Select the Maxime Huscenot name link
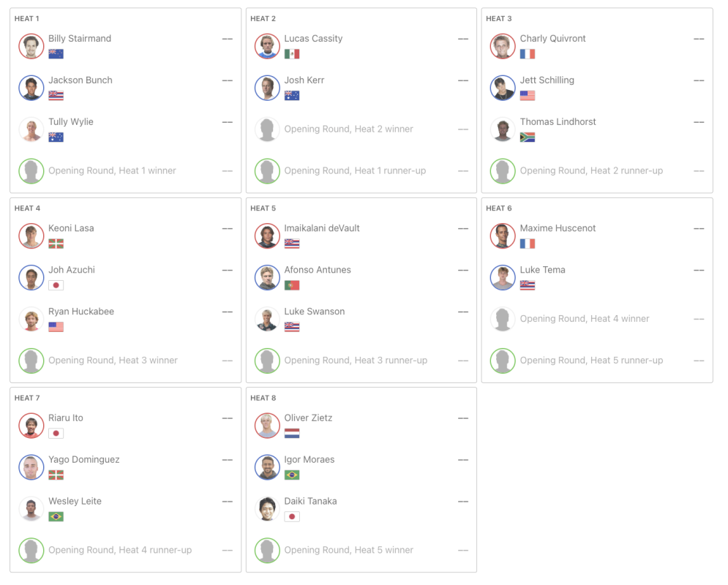The height and width of the screenshot is (585, 728). pyautogui.click(x=558, y=228)
